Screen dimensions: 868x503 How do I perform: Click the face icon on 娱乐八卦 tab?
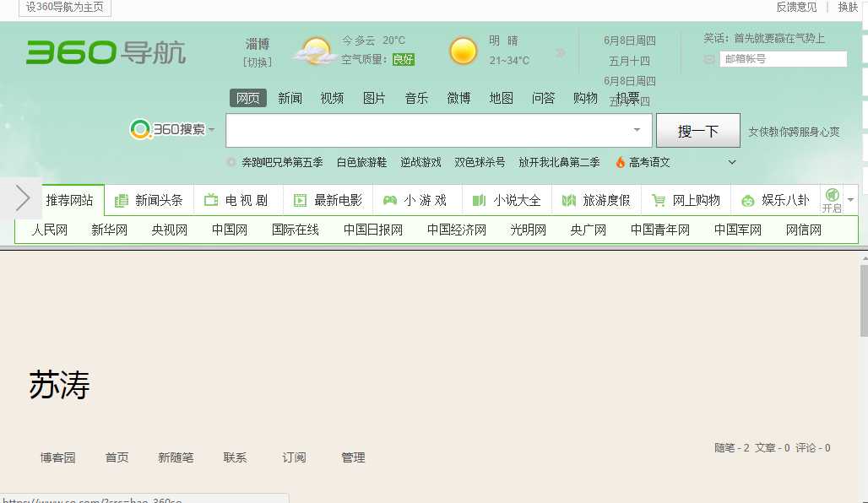[748, 201]
